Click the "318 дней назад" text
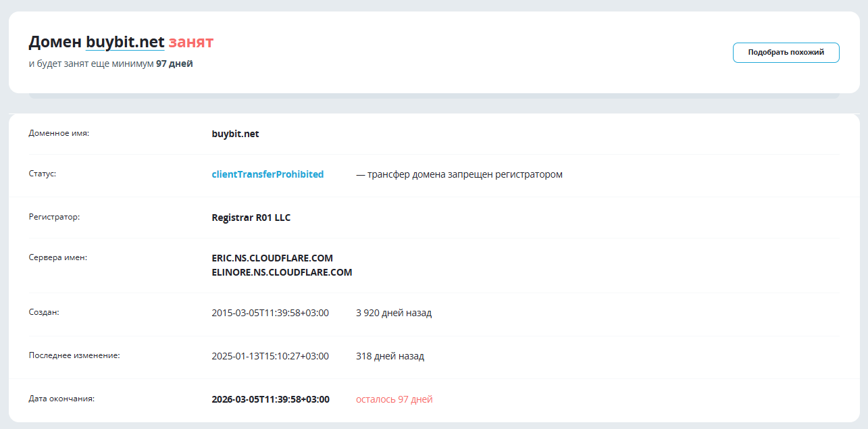Viewport: 868px width, 429px height. click(x=390, y=356)
